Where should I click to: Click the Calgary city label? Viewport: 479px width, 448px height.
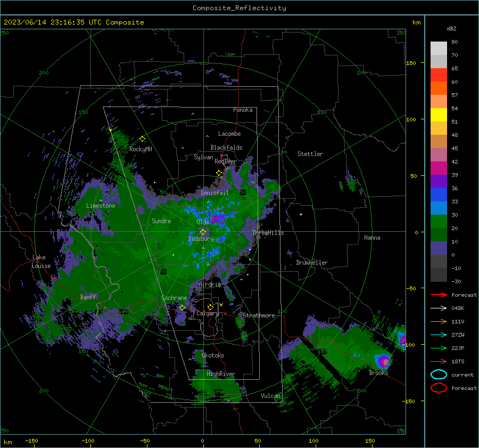208,313
